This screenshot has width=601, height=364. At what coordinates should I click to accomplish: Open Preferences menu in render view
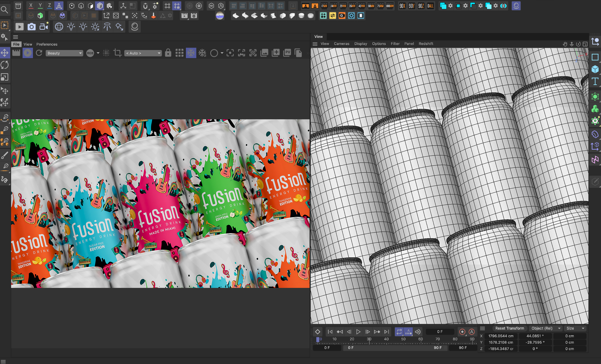tap(47, 44)
